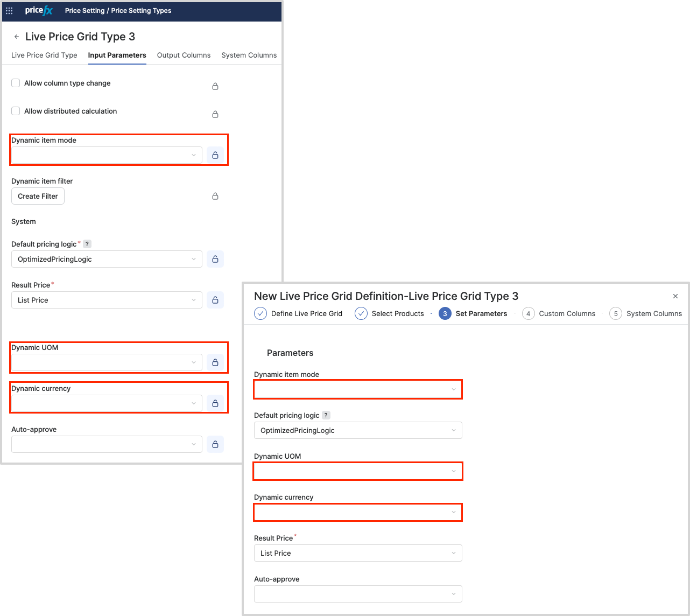
Task: Click help question mark beside Default pricing logic in wizard
Action: coord(326,415)
